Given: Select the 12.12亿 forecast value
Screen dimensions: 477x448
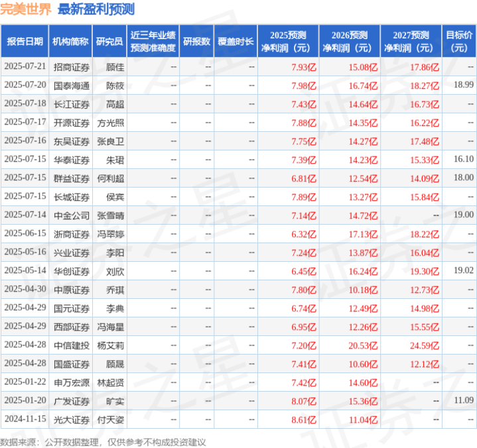Looking at the screenshot, I should pyautogui.click(x=425, y=364).
